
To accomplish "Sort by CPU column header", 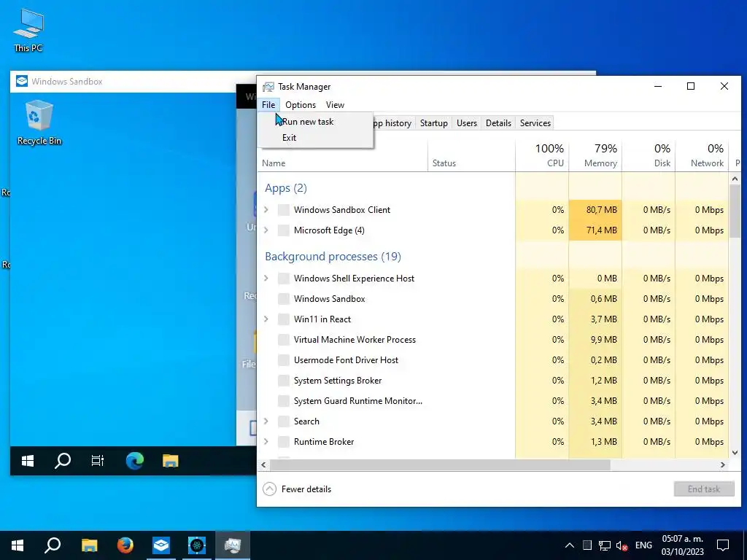I will click(542, 156).
